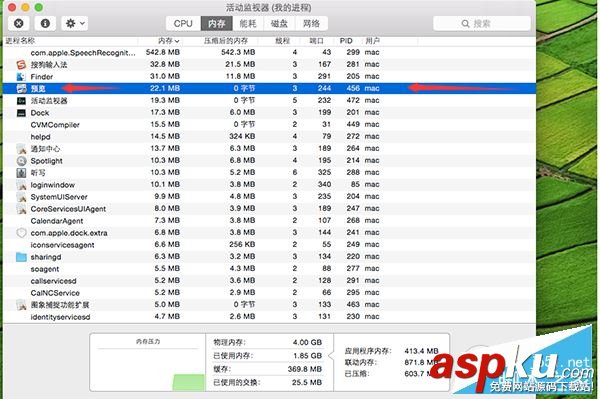Click the loginwindow process icon
Viewport: 600px width, 399px height.
tap(21, 185)
